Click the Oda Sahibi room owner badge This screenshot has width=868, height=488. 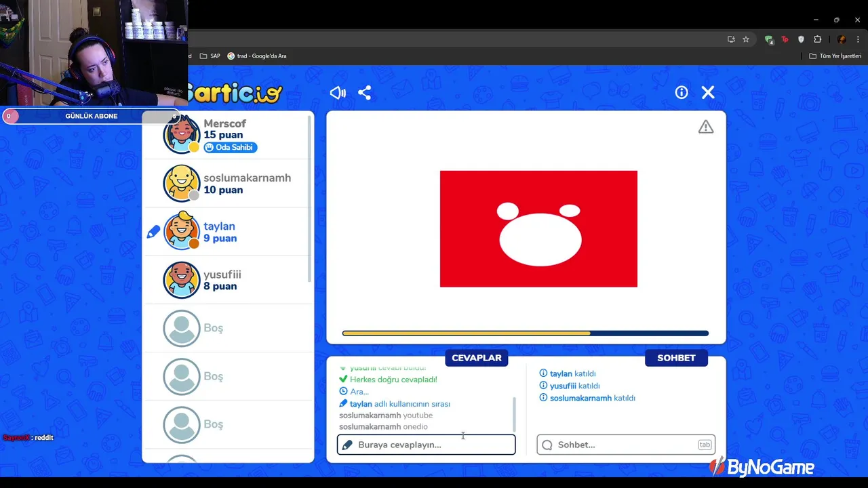tap(231, 147)
